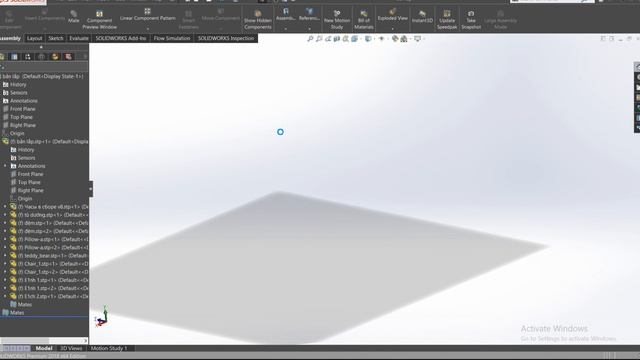Click Section View icon
The width and height of the screenshot is (640, 360).
[337, 39]
